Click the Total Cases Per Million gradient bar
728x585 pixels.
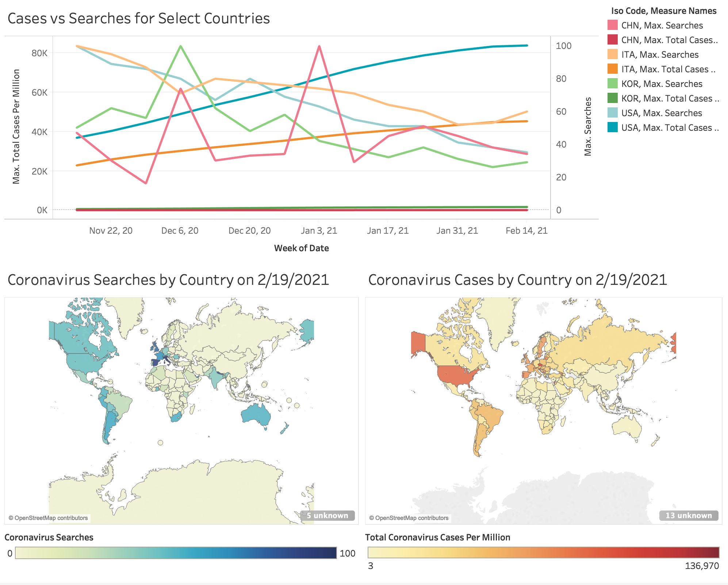pos(543,552)
